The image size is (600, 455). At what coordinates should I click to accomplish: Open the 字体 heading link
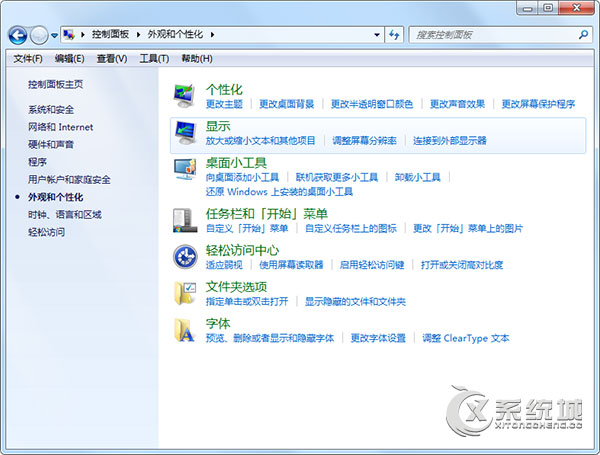pos(218,324)
